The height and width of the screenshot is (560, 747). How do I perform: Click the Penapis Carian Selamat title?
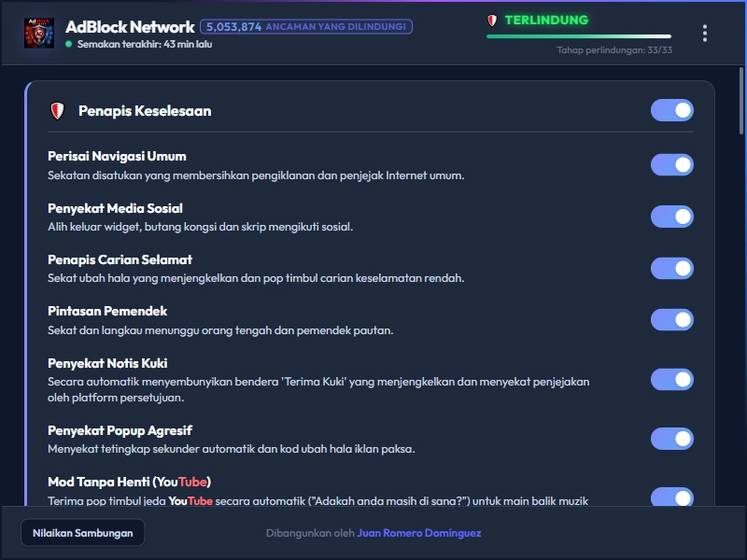(120, 259)
